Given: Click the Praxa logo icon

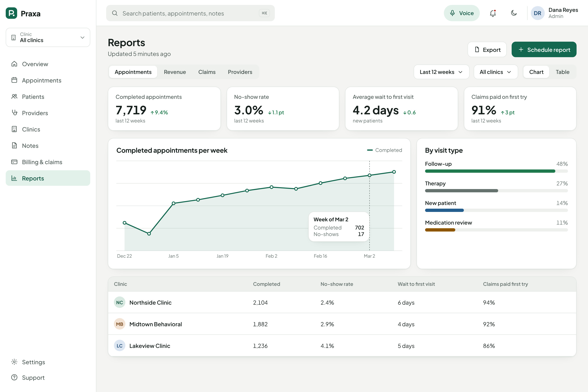Looking at the screenshot, I should click(x=11, y=13).
